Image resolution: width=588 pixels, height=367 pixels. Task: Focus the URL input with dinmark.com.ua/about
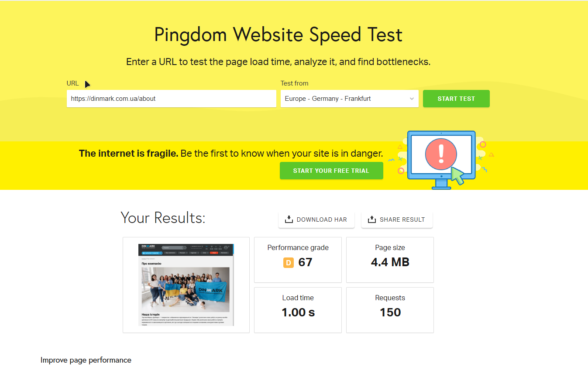(172, 99)
